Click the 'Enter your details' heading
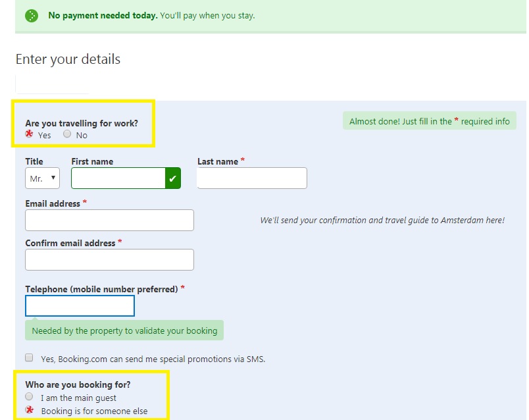This screenshot has height=420, width=529. click(68, 59)
